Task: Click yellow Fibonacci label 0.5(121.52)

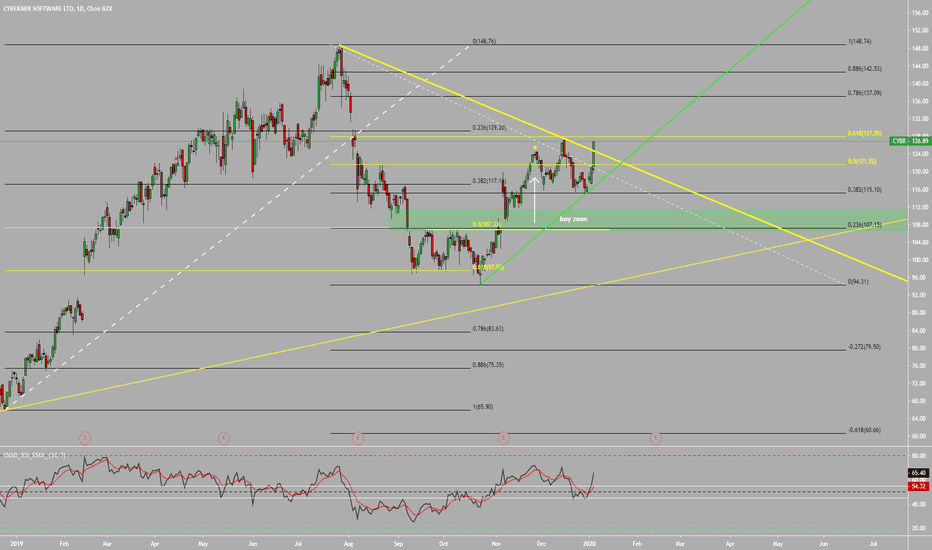Action: (x=861, y=161)
